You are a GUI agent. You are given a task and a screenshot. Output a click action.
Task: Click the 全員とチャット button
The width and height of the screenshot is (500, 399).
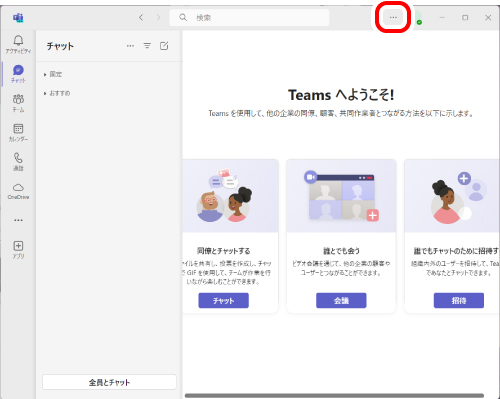point(109,382)
